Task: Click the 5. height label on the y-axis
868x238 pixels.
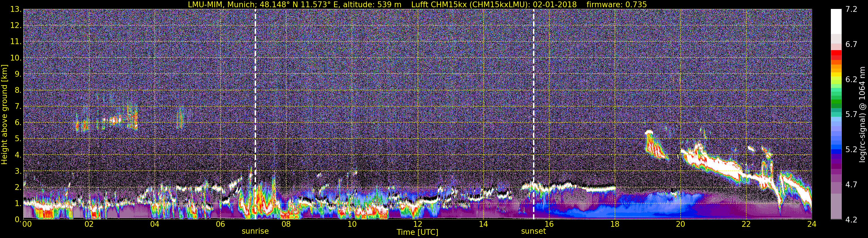Action: click(18, 139)
